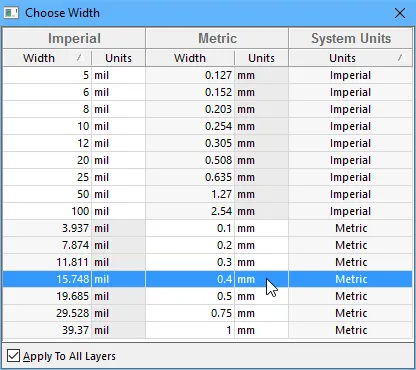Click the Metric Width column header
This screenshot has width=416, height=370.
point(190,58)
